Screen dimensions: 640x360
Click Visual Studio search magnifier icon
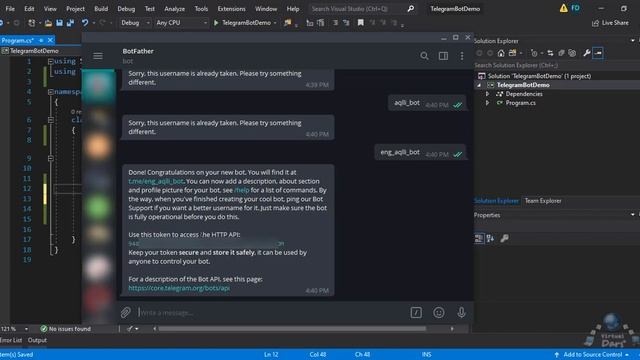coord(411,9)
